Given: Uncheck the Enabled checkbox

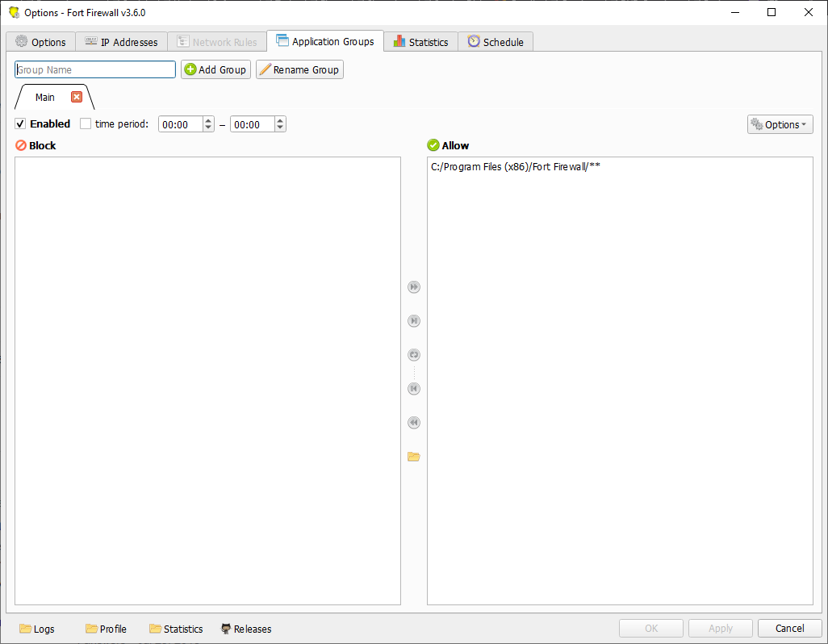Looking at the screenshot, I should click(21, 124).
